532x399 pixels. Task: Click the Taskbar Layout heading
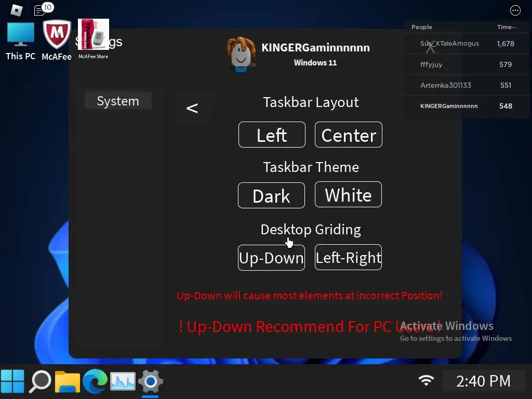pos(311,102)
